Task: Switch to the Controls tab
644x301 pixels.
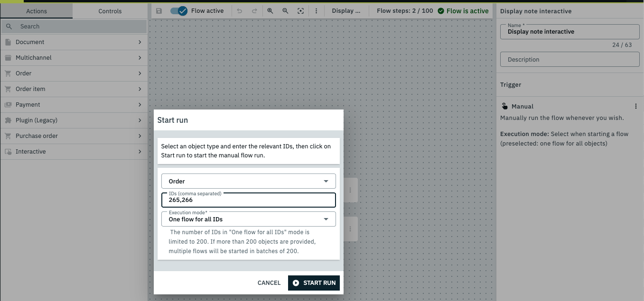Action: click(110, 11)
